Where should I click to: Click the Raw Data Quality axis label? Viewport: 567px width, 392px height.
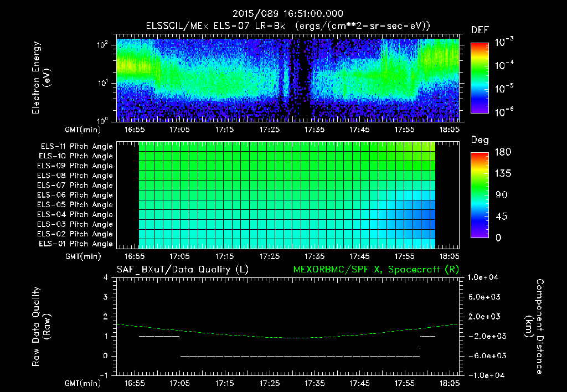[41, 327]
